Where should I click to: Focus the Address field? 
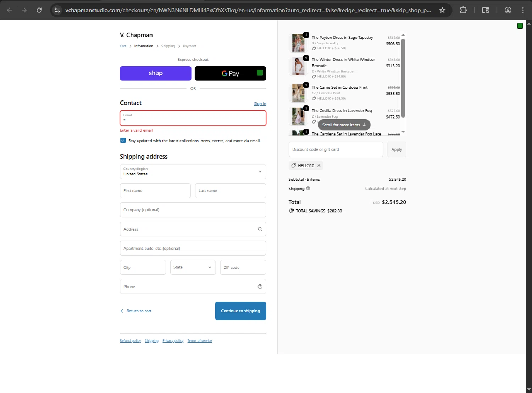tap(193, 229)
